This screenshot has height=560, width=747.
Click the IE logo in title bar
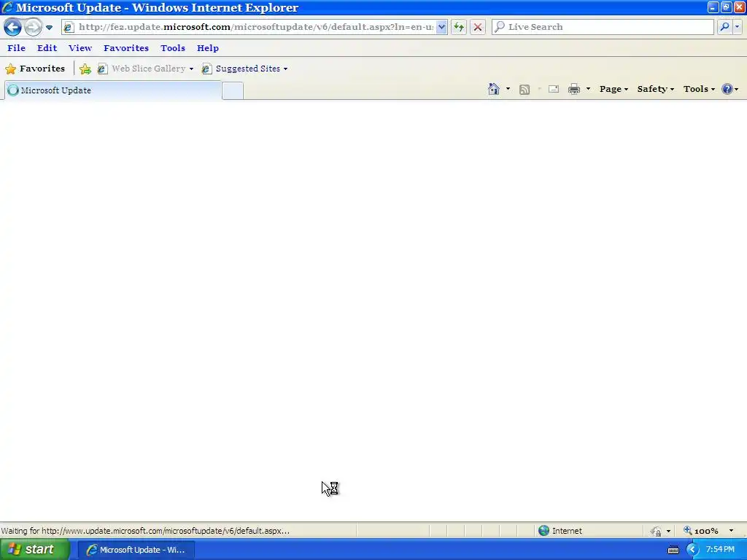7,7
